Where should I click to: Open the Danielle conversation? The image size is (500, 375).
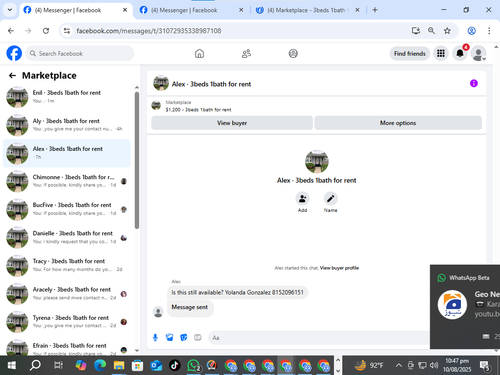click(x=67, y=237)
